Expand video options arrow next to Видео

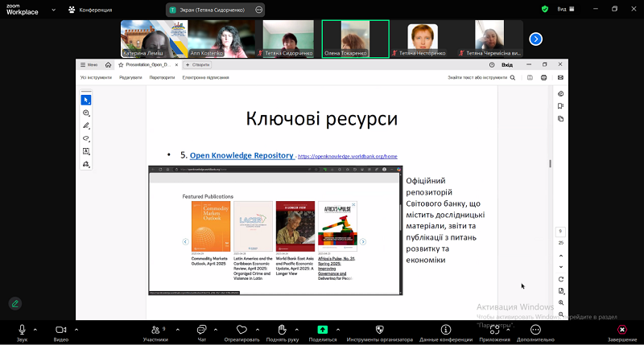76,329
